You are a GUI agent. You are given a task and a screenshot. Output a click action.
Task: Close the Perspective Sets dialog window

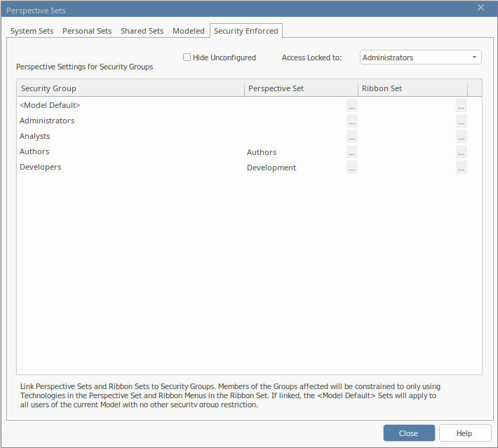pos(480,8)
